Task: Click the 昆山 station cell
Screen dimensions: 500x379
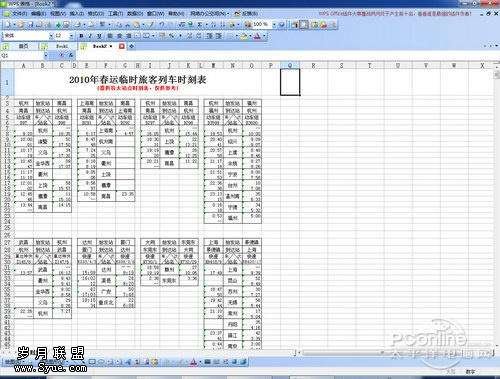Action: tap(233, 280)
